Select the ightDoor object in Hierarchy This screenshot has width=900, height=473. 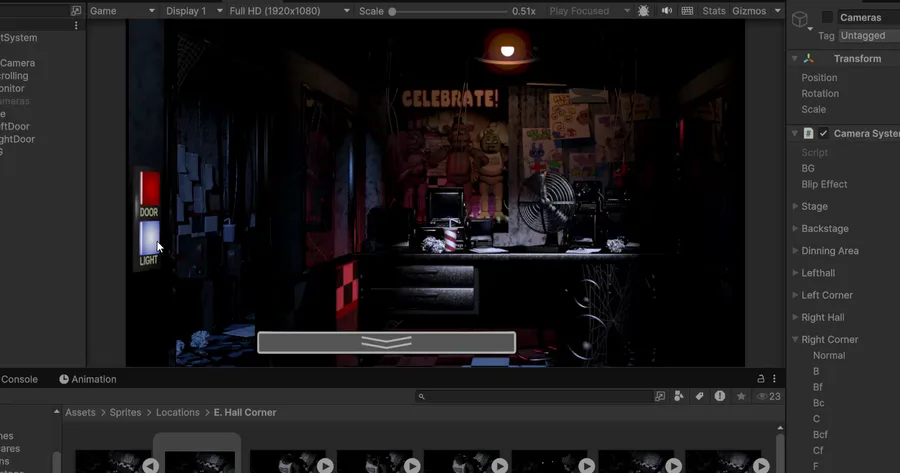coord(17,139)
